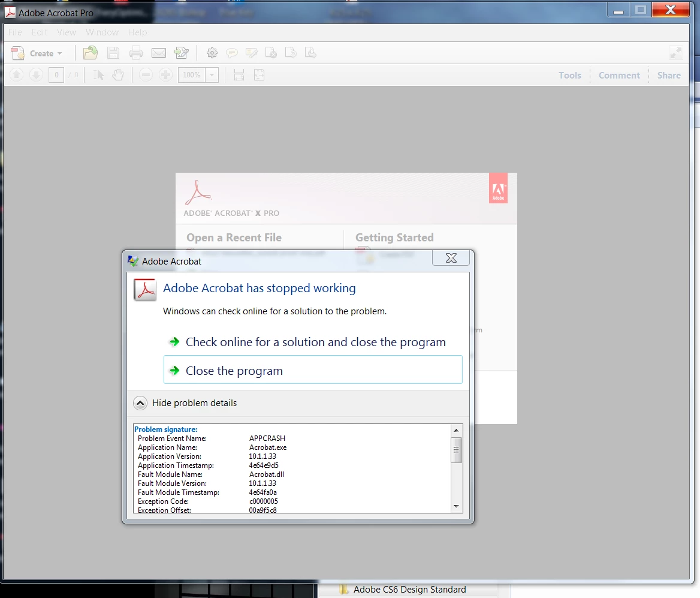
Task: Click the form edit pencil icon
Action: coord(181,53)
